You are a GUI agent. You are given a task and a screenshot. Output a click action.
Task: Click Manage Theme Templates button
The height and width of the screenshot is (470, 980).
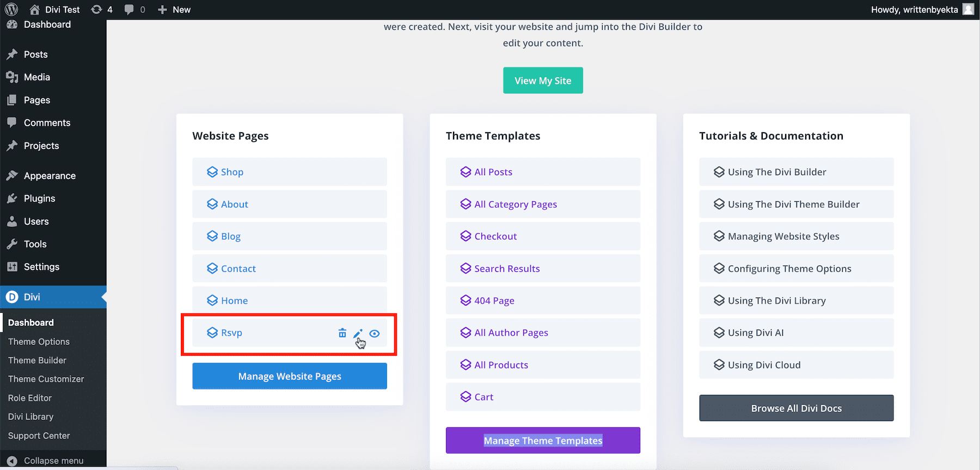[543, 440]
